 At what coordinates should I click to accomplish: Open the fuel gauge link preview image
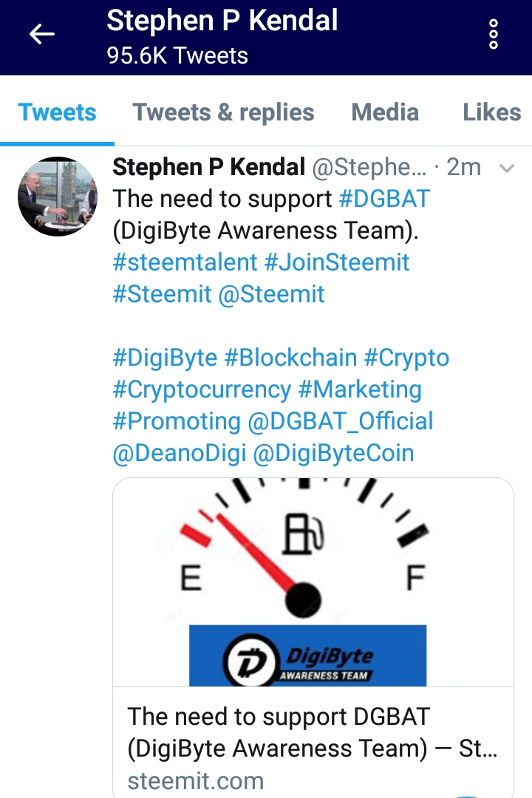pos(313,582)
